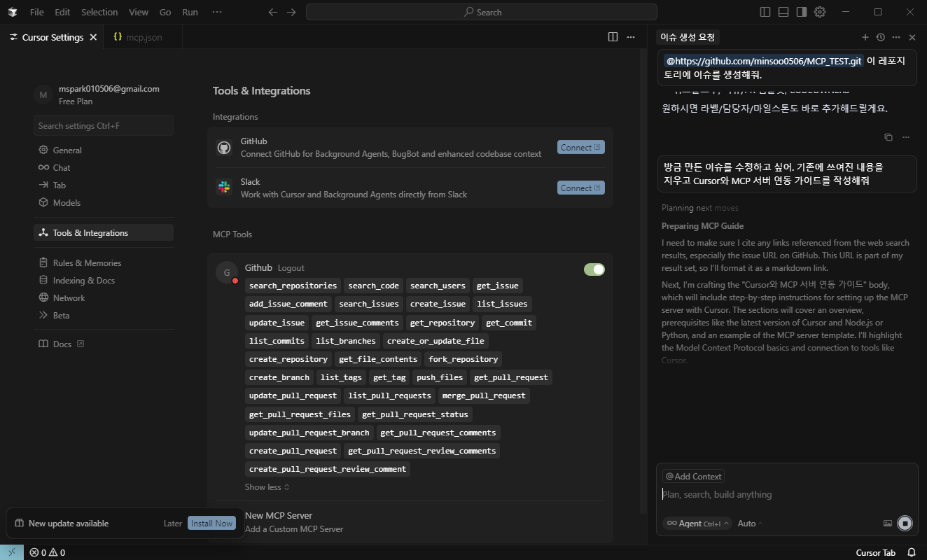This screenshot has width=927, height=560.
Task: Switch to the mcp.json tab
Action: coord(144,37)
